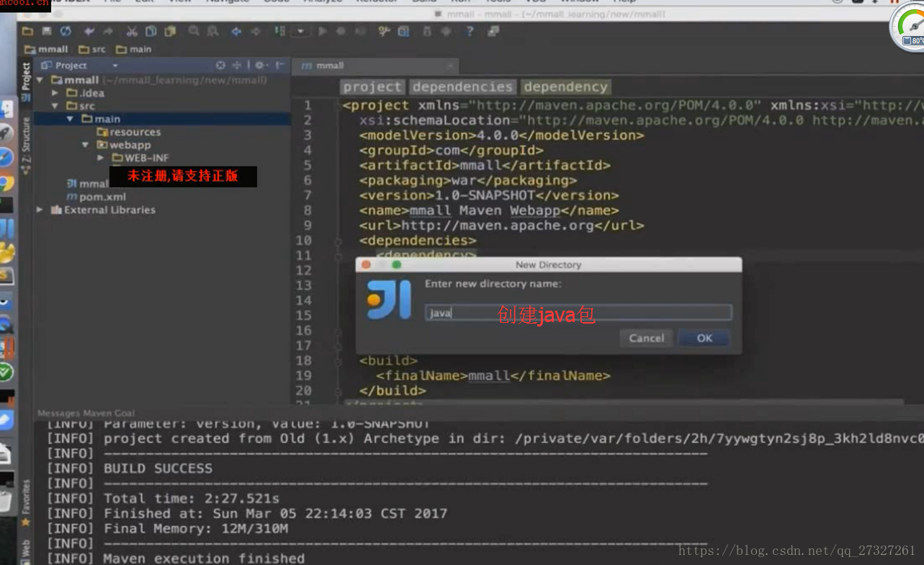Click the Save All toolbar icon

tap(46, 31)
